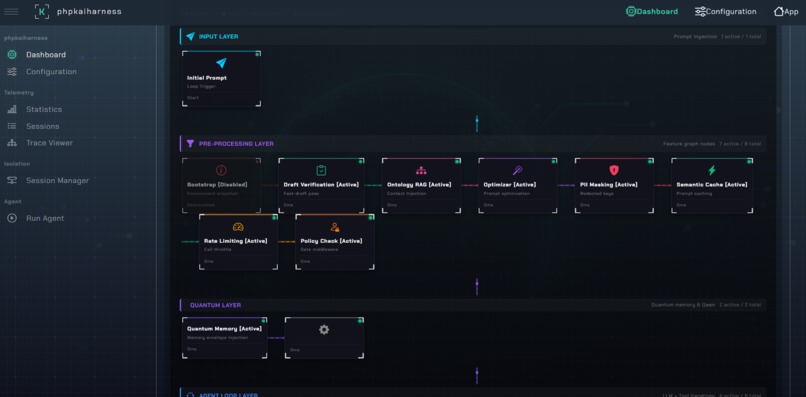
Task: Click the Semantic Cache lightning icon
Action: (712, 170)
